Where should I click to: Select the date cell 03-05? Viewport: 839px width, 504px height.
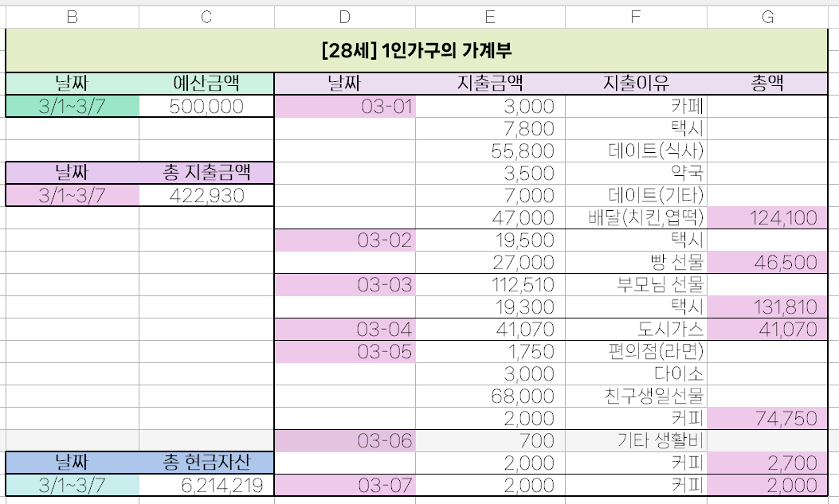(x=344, y=351)
